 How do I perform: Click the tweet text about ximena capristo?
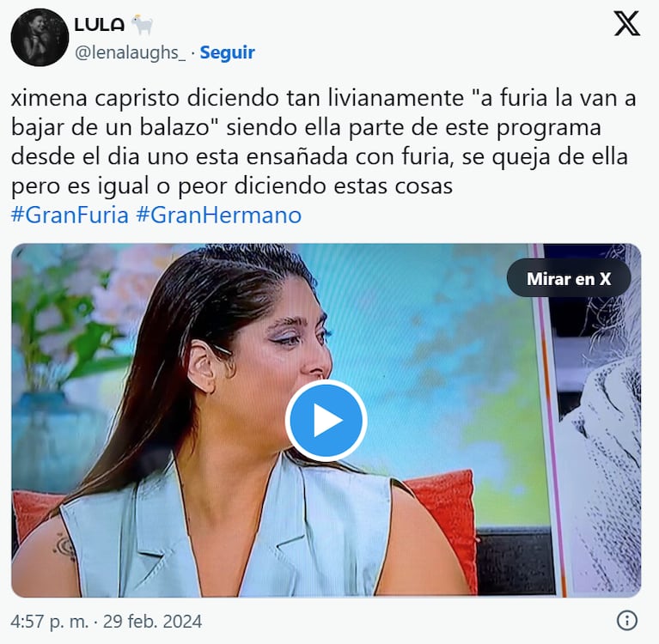click(324, 142)
